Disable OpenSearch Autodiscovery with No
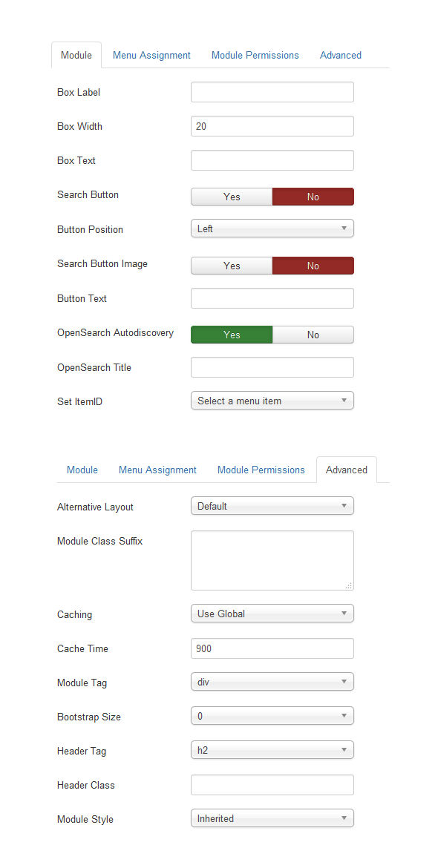Image resolution: width=438 pixels, height=868 pixels. (313, 335)
